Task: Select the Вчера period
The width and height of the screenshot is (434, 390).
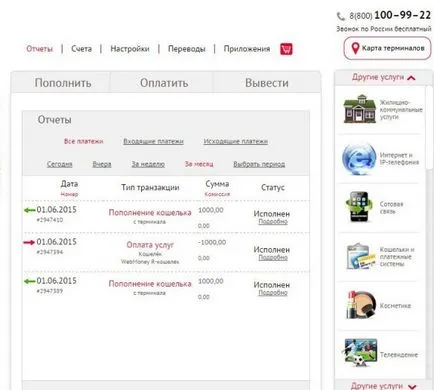Action: click(102, 164)
